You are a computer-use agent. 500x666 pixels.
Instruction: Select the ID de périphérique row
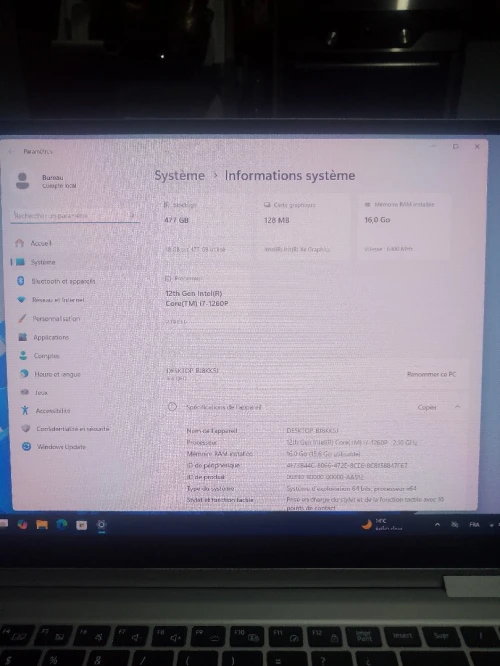(x=316, y=466)
